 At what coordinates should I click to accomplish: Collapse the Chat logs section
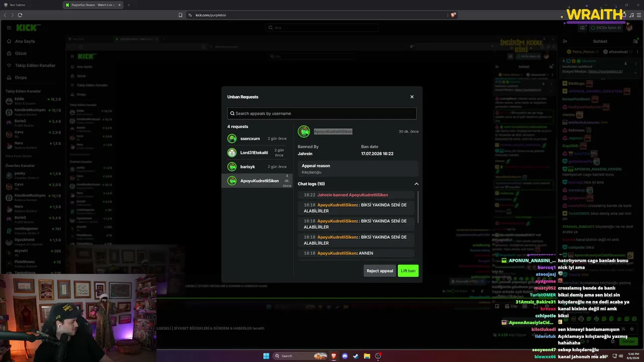pos(416,184)
